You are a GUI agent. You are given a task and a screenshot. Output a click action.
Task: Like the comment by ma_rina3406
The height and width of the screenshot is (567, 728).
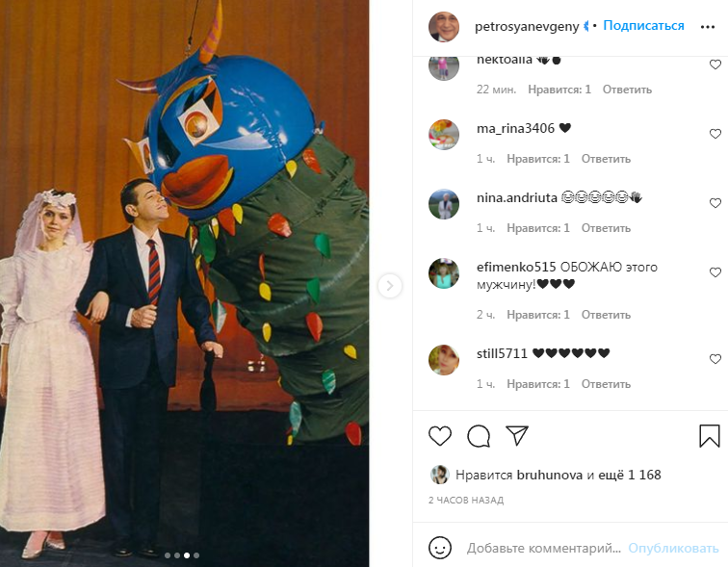715,135
